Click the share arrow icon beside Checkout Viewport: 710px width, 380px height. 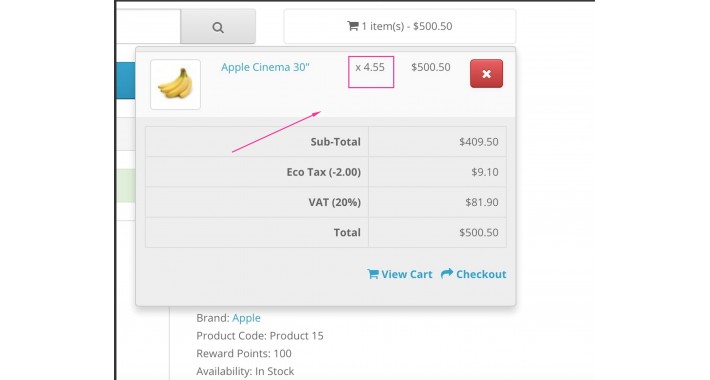pos(447,274)
